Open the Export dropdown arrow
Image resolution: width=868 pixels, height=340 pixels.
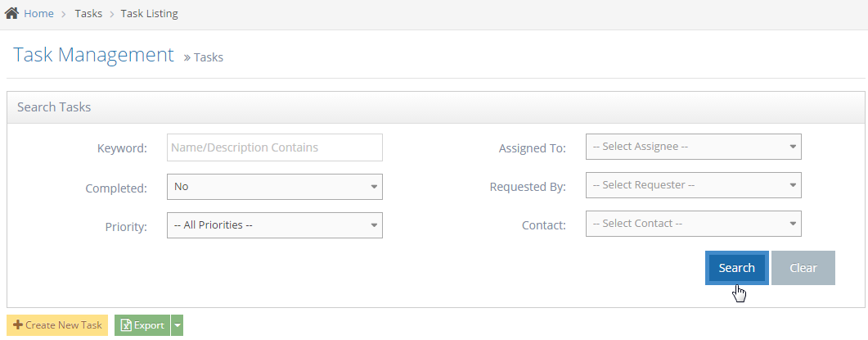(x=178, y=325)
